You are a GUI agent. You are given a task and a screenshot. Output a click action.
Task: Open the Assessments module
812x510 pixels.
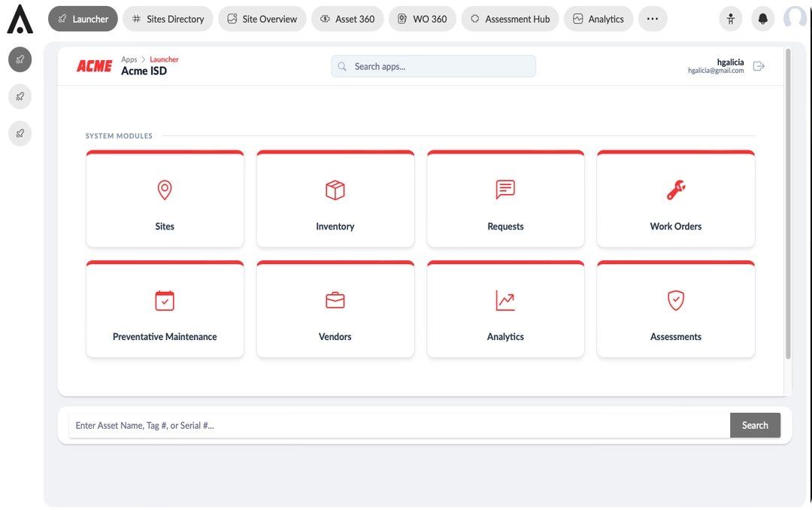[x=675, y=308]
